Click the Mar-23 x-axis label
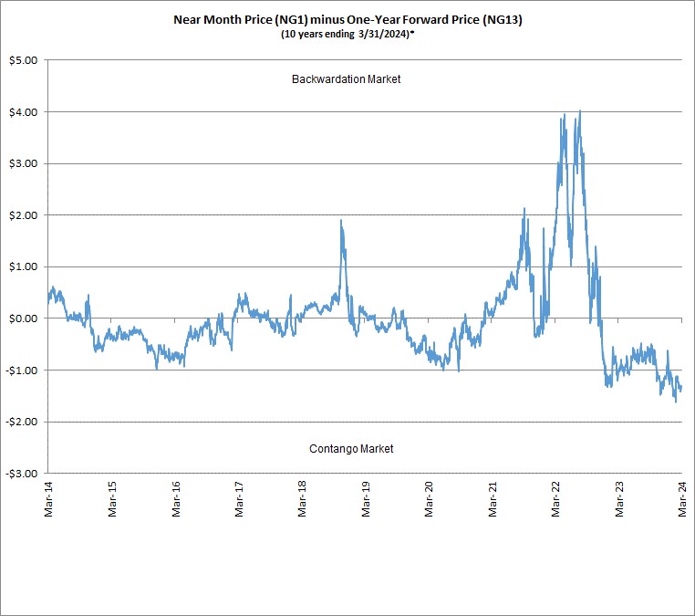Image resolution: width=695 pixels, height=616 pixels. (x=619, y=499)
